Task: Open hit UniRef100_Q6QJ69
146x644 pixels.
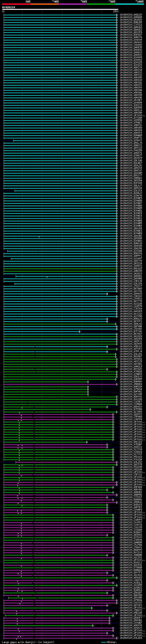Action: [x=131, y=228]
